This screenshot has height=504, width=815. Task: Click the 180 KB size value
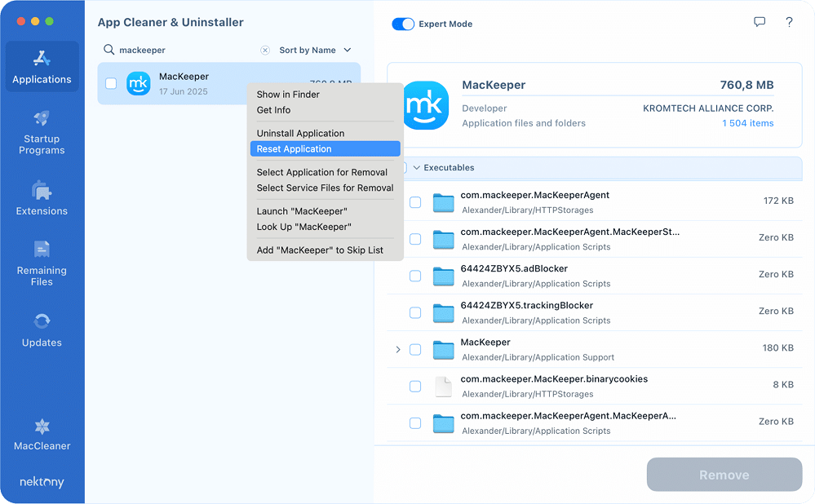click(x=777, y=347)
